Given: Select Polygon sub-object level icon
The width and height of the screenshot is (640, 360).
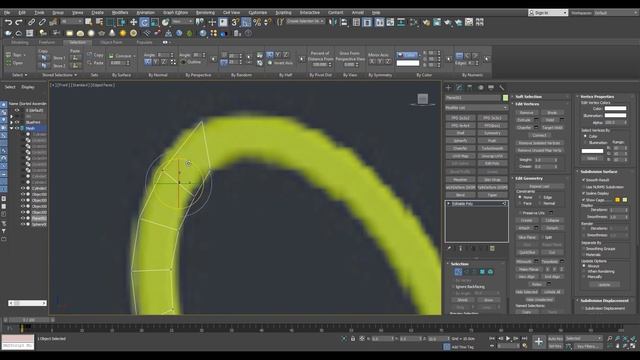Looking at the screenshot, I should [x=482, y=272].
